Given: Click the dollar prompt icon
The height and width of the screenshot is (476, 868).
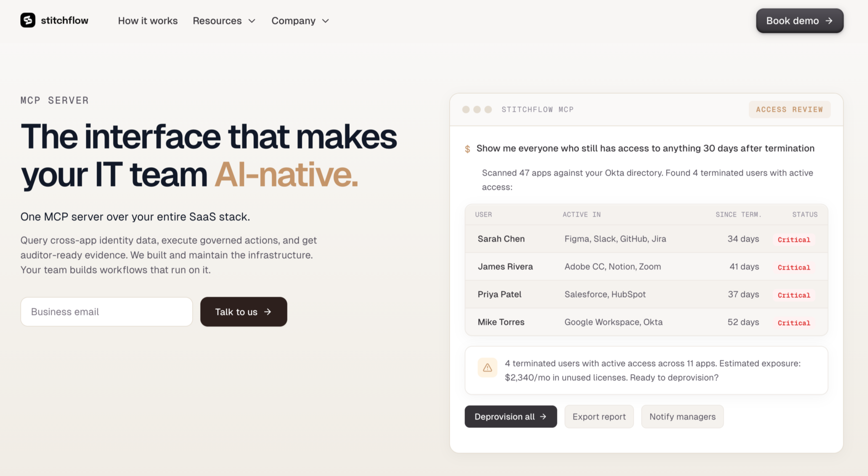Looking at the screenshot, I should coord(467,149).
